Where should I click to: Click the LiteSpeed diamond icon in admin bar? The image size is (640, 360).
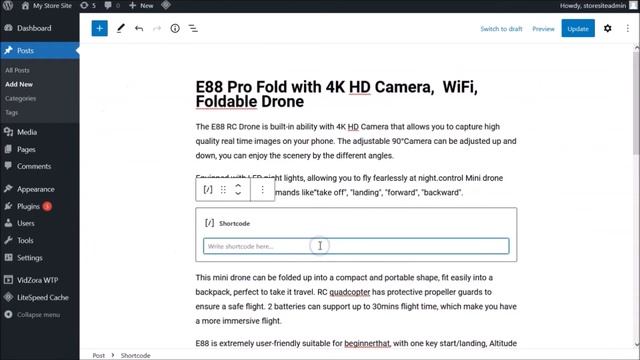click(166, 6)
